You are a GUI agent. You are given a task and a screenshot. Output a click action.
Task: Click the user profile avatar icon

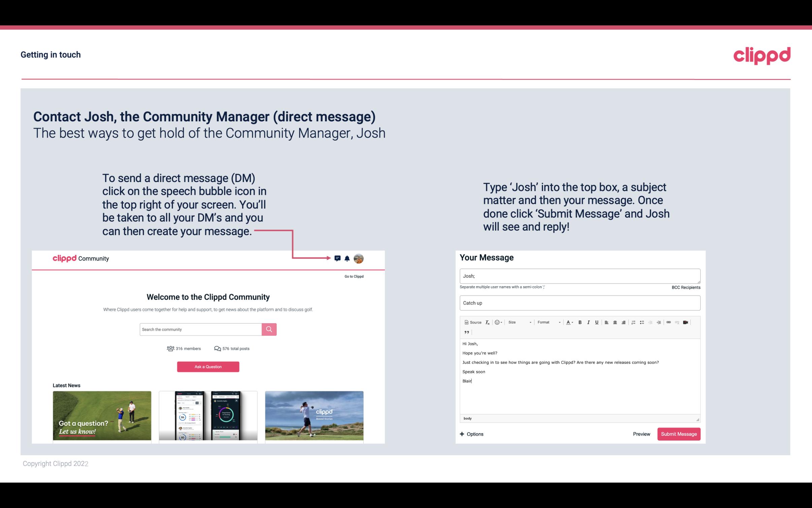(359, 258)
